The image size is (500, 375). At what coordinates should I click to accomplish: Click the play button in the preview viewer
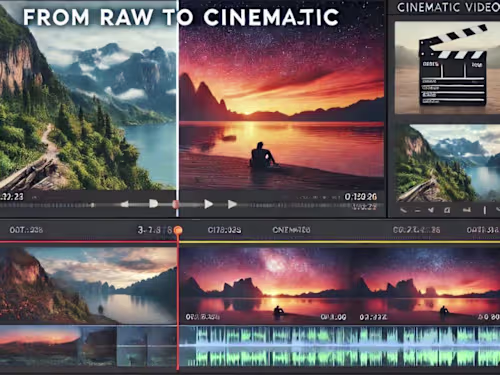click(209, 204)
